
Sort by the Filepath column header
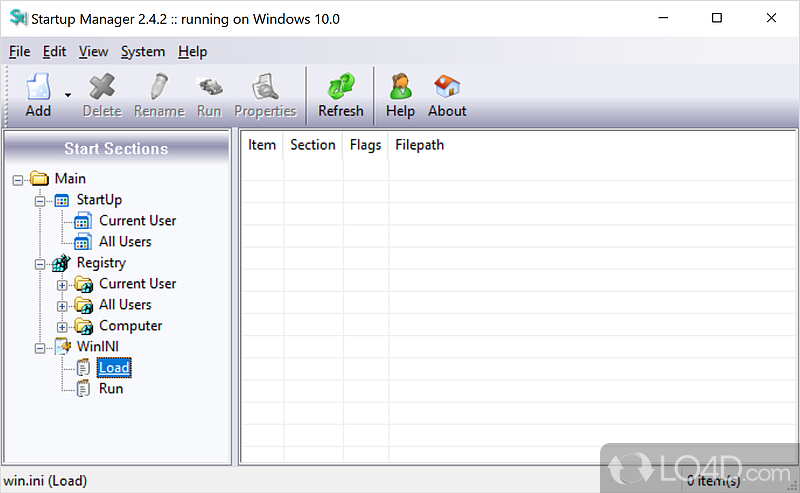419,145
